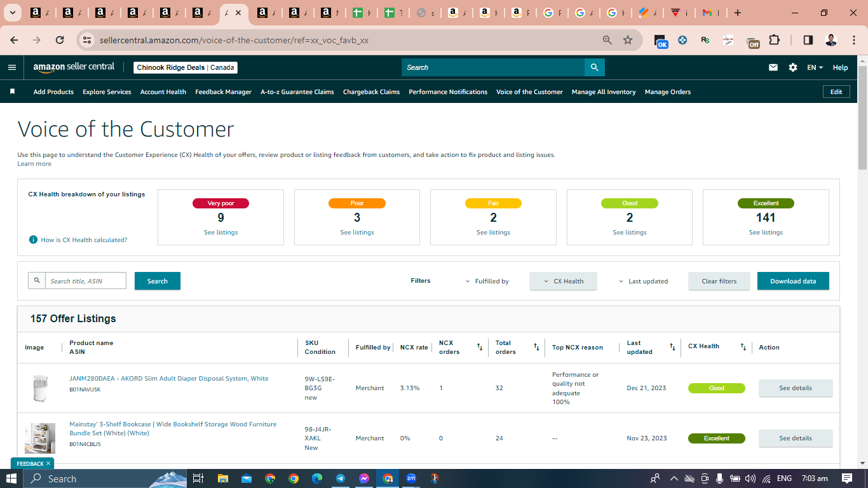Open the EN language dropdown

pyautogui.click(x=815, y=67)
